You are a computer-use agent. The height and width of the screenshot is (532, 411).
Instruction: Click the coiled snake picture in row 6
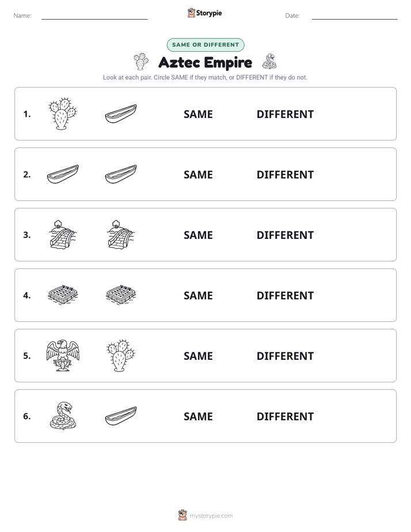click(63, 416)
